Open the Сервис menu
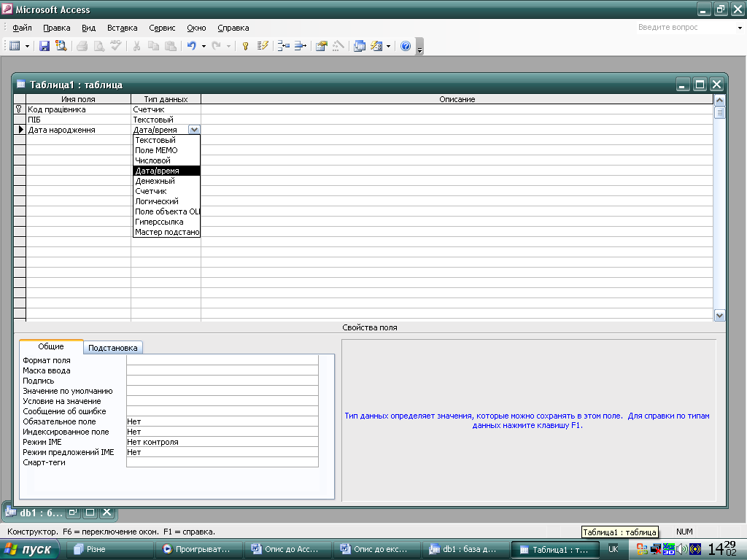 point(162,28)
